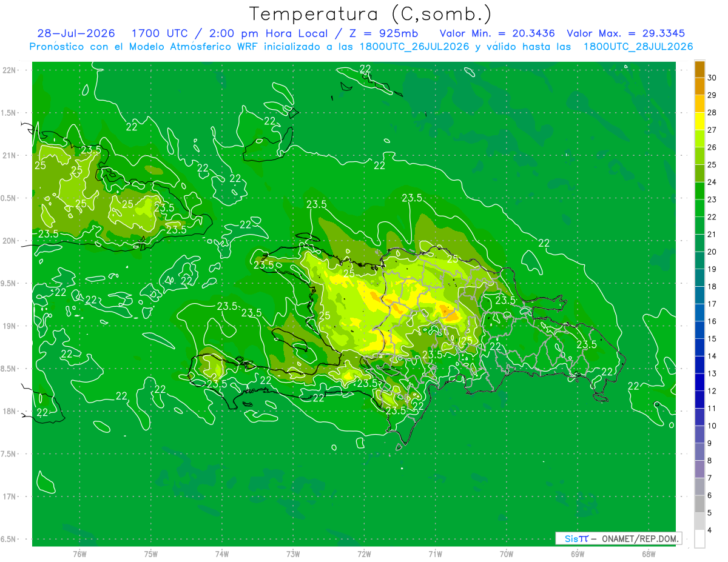
Task: Click the legend scale value 16
Action: [712, 321]
